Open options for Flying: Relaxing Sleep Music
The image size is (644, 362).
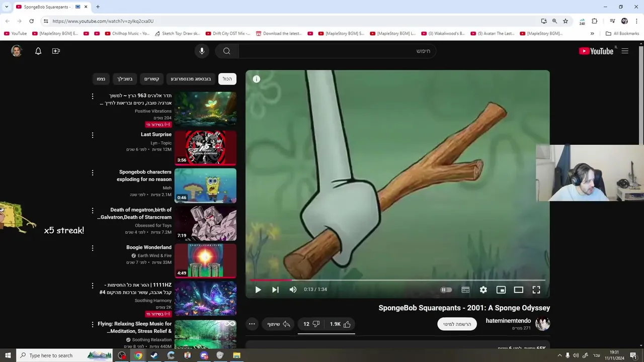point(93,325)
